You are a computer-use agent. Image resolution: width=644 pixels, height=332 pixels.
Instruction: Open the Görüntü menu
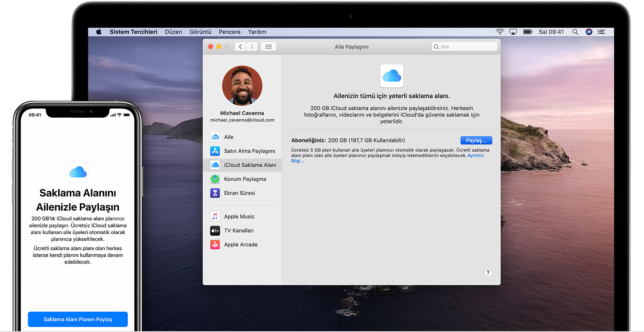pyautogui.click(x=200, y=32)
